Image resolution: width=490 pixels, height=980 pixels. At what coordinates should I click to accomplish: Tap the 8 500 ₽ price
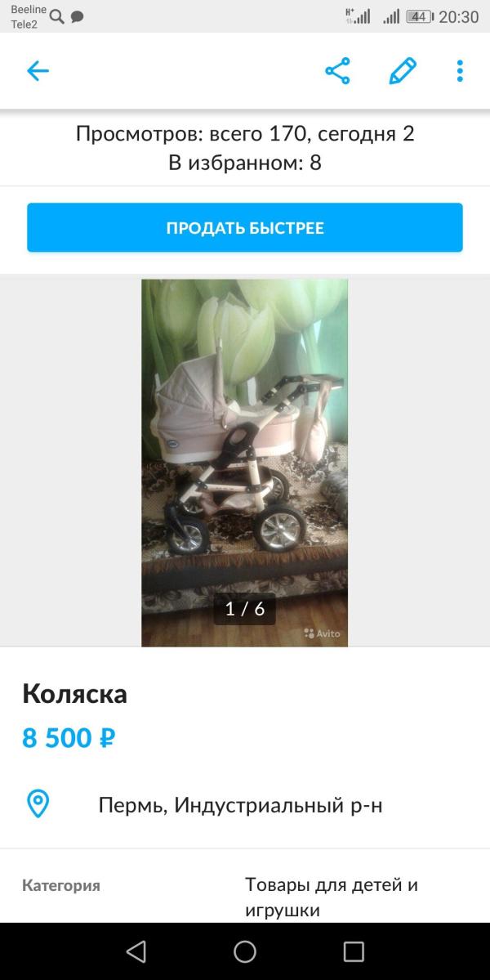pos(69,738)
